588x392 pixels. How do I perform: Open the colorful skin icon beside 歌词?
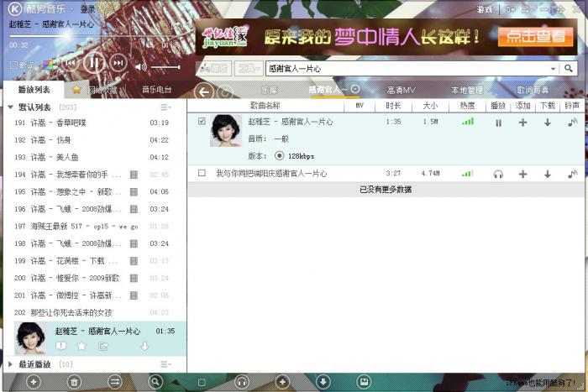[49, 65]
